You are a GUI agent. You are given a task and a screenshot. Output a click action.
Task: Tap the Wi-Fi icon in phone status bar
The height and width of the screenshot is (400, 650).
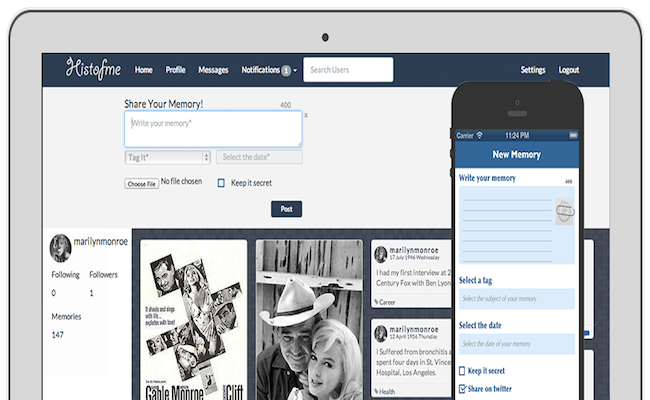[x=480, y=135]
